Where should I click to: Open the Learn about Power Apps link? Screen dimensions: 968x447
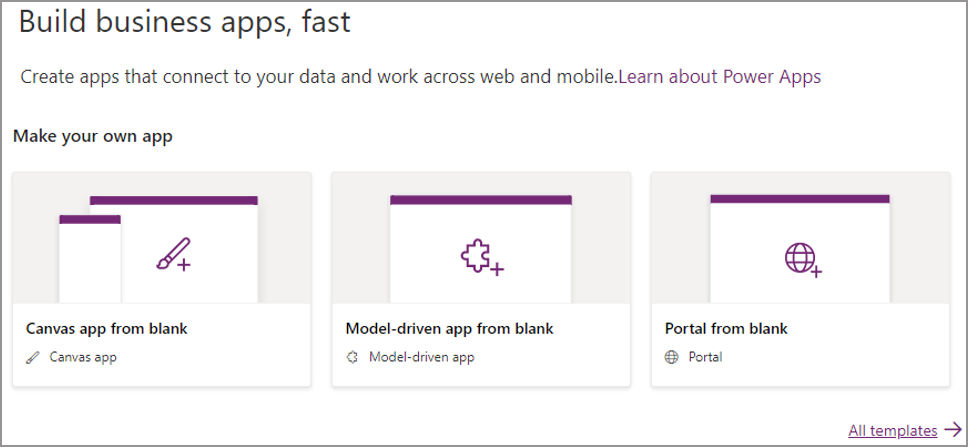point(720,77)
